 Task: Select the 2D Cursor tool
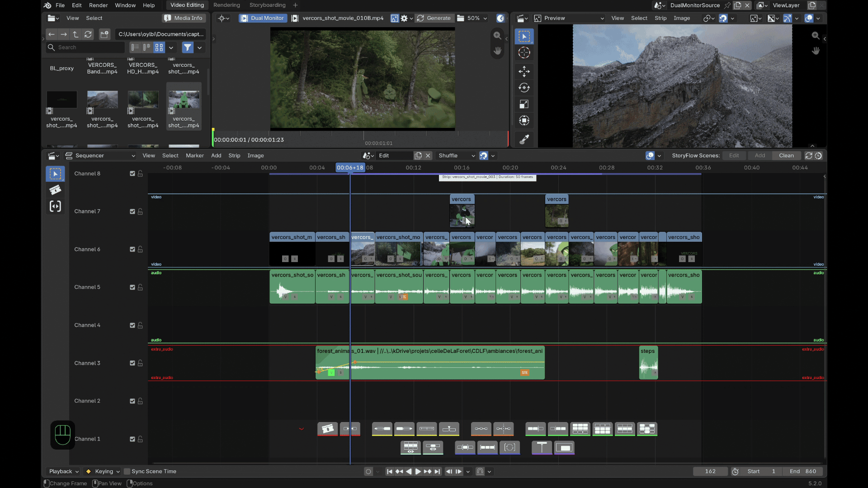(524, 52)
